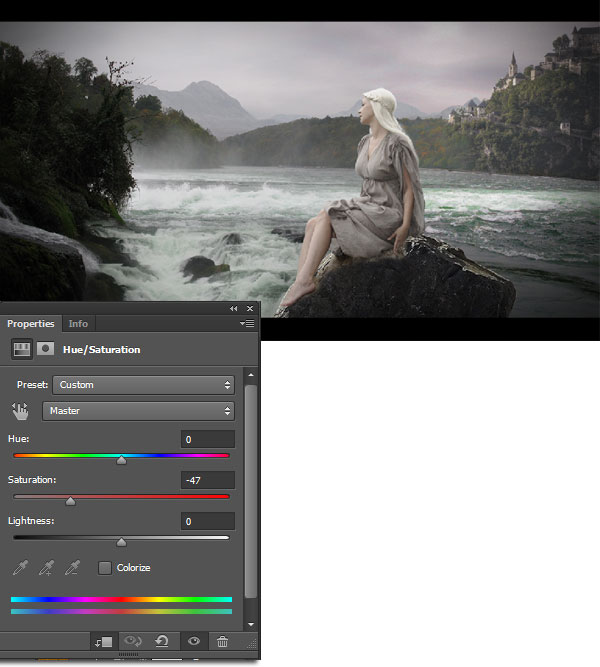600x667 pixels.
Task: Open the Preset dropdown showing Custom
Action: click(144, 385)
